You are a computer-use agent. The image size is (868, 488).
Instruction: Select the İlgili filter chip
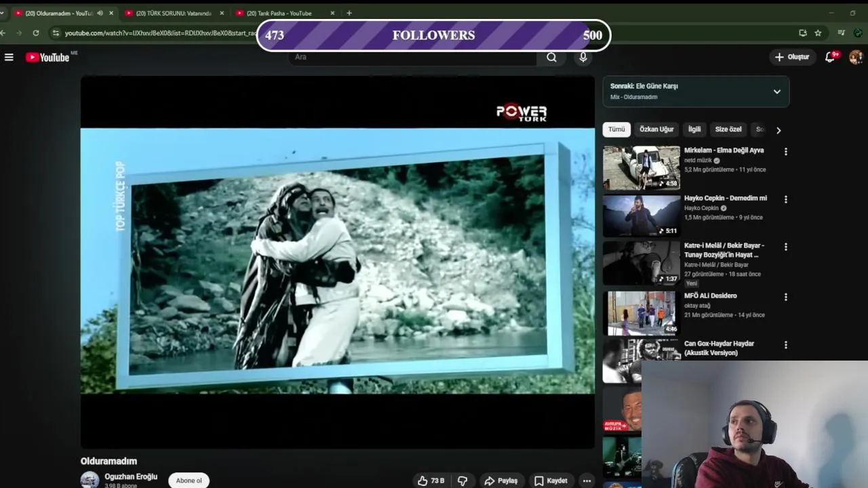coord(694,129)
